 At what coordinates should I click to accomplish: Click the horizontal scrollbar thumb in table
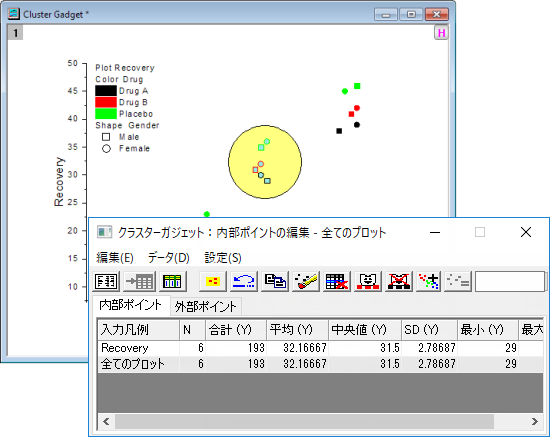304,421
